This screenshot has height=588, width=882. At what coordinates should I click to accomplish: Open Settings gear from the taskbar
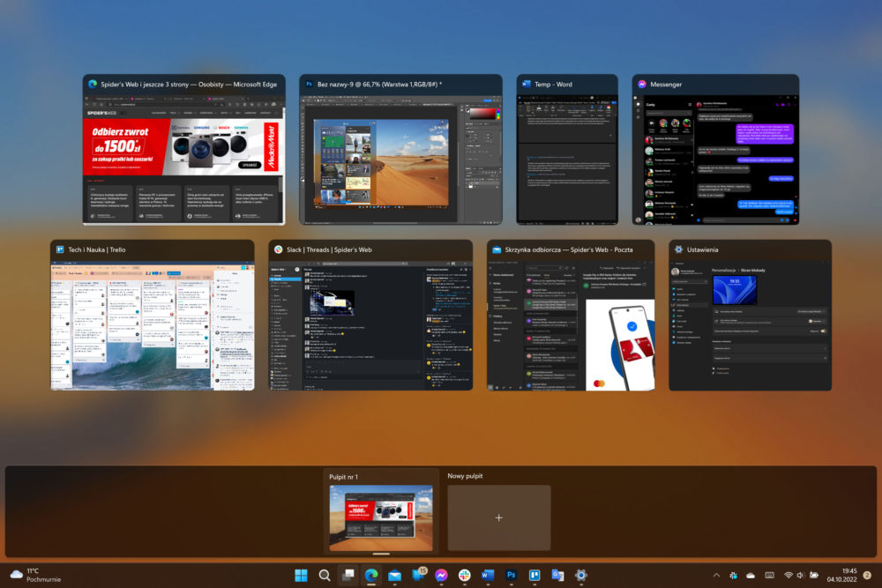[x=581, y=575]
